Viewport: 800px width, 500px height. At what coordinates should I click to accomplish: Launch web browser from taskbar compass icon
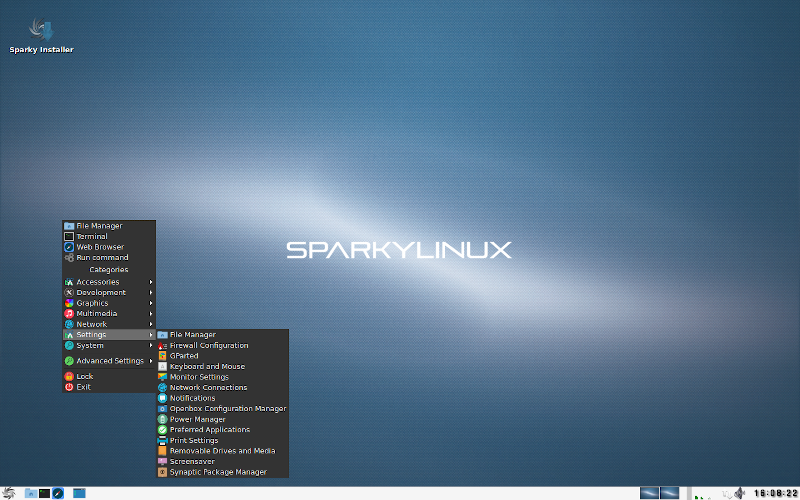[x=58, y=493]
